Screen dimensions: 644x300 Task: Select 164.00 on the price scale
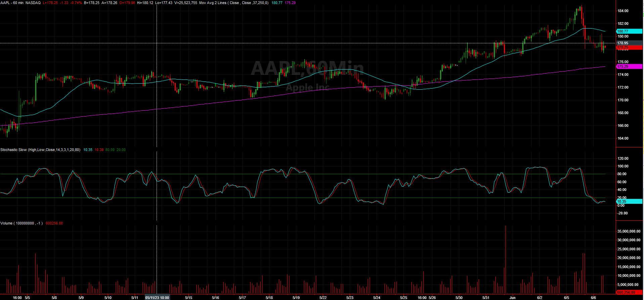(623, 138)
